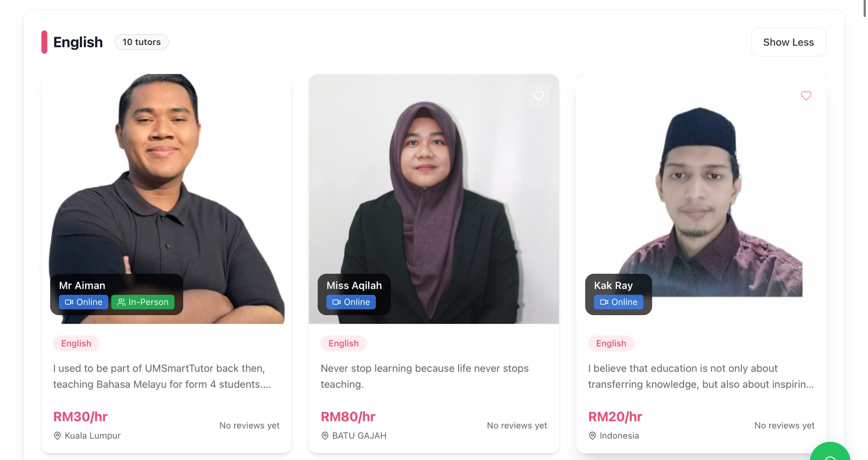The height and width of the screenshot is (460, 868).
Task: Click the Indonesia location pin icon
Action: pos(592,436)
